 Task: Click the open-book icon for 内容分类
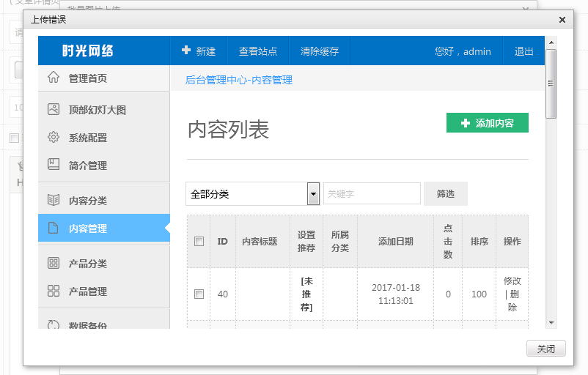[54, 200]
